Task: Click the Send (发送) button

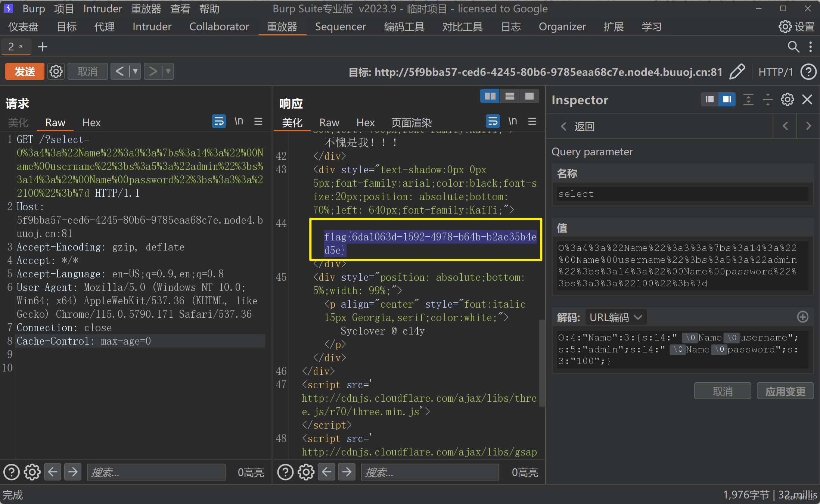Action: pyautogui.click(x=25, y=71)
